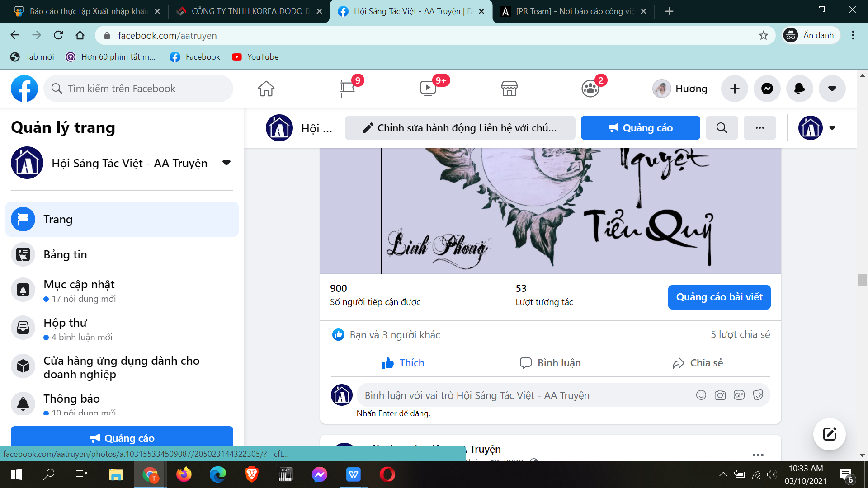Open Hộp thư in the sidebar

pyautogui.click(x=122, y=329)
